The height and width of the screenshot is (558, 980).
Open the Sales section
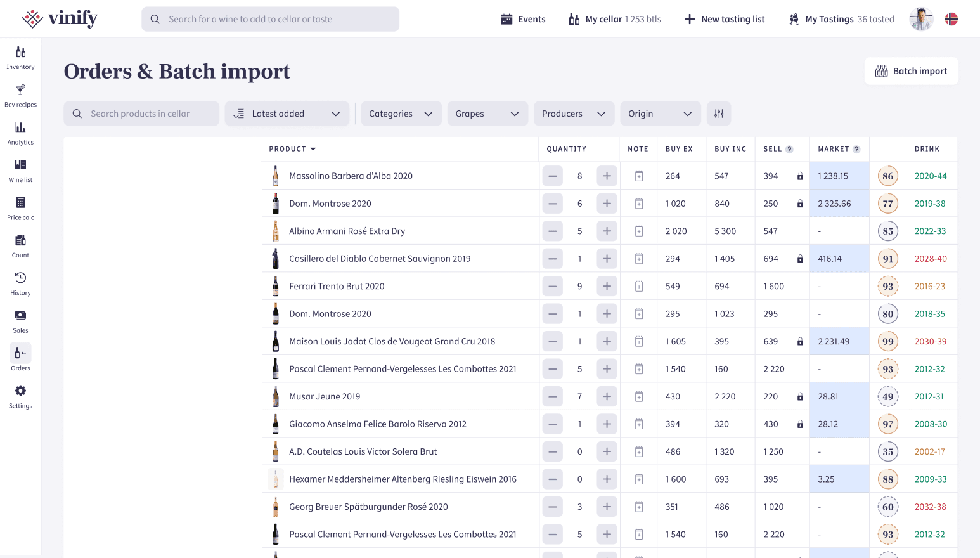point(20,321)
